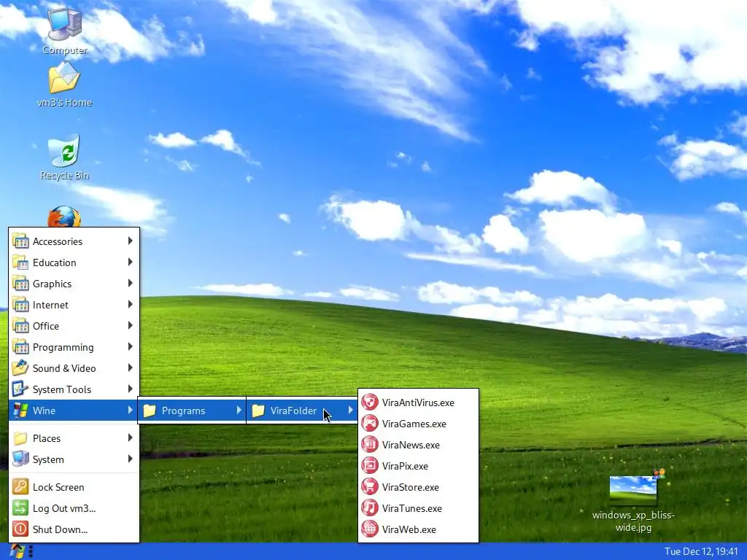Click the System Tools checkmark icon
The height and width of the screenshot is (560, 747).
coord(20,389)
